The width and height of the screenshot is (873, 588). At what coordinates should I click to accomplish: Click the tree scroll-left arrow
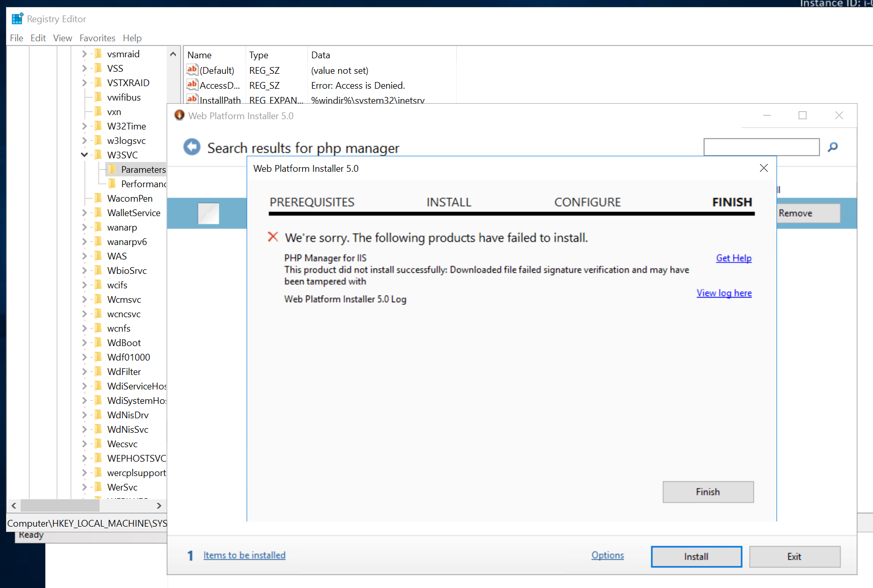(14, 505)
